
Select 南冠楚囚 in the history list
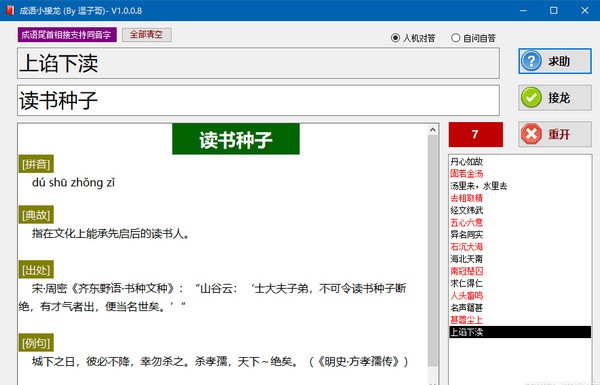(466, 271)
